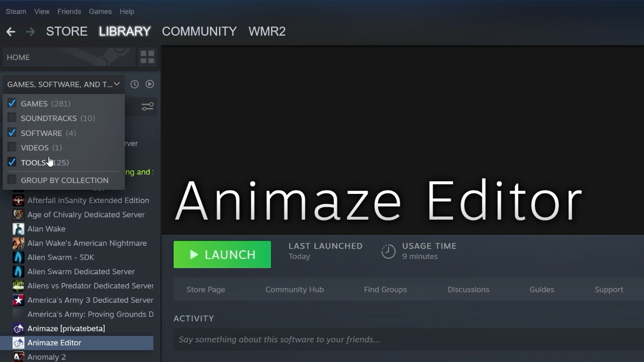The height and width of the screenshot is (362, 644).
Task: Open the Community Hub link
Action: pos(294,290)
